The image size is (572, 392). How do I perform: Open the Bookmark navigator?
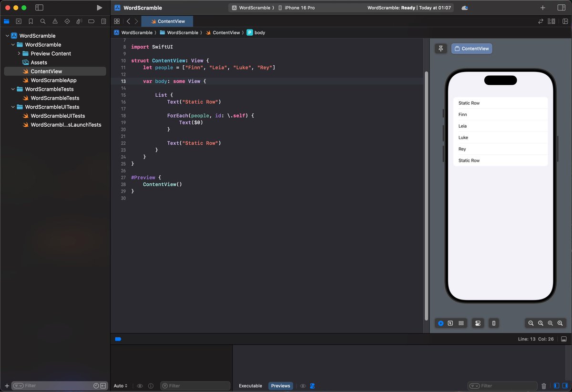[x=31, y=21]
